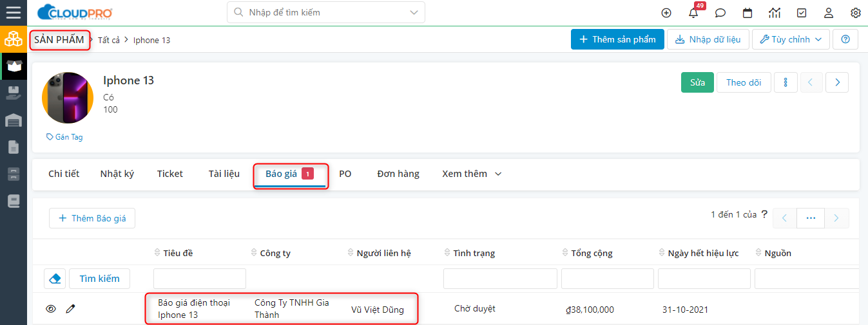Click the CloudPro logo
868x325 pixels.
pyautogui.click(x=75, y=12)
